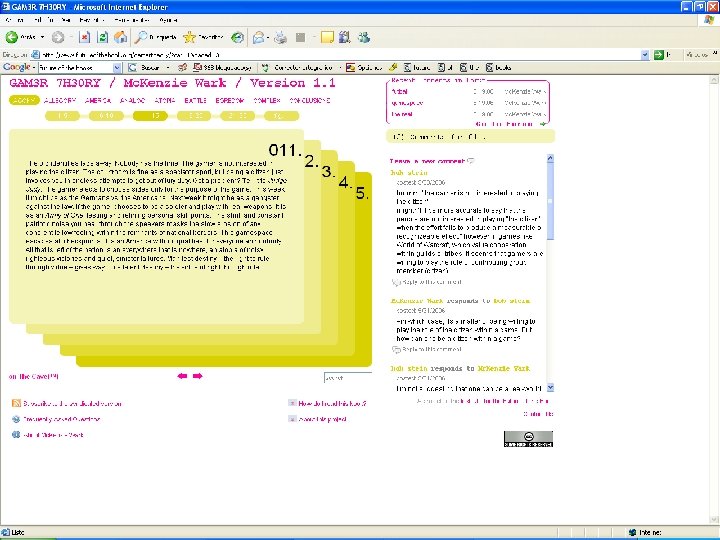Viewport: 720px width, 540px height.
Task: Click Leave a new comment link
Action: 427,161
